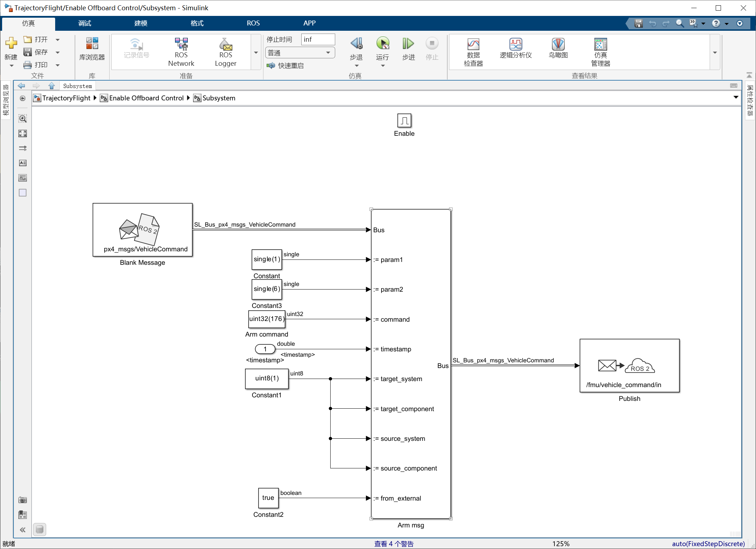The height and width of the screenshot is (549, 756).
Task: Switch to the 调试 (Debug) tab
Action: (x=85, y=23)
